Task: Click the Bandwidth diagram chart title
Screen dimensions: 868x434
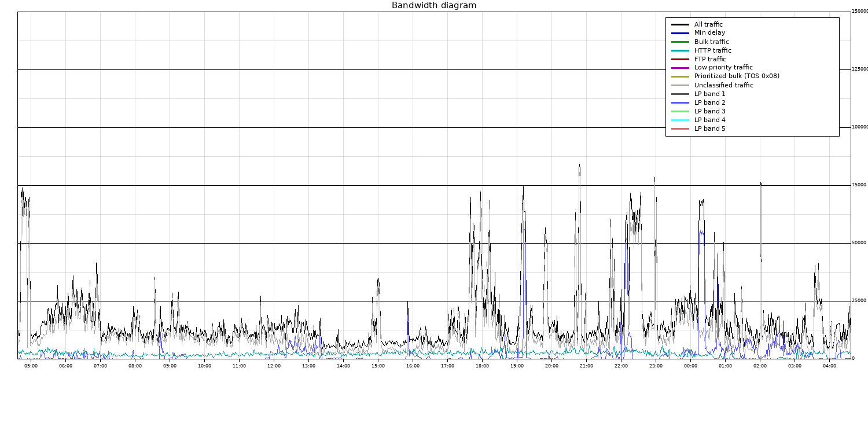Action: coord(434,6)
